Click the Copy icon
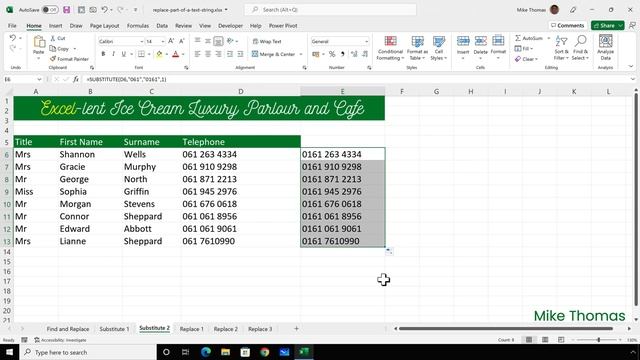The width and height of the screenshot is (640, 360). (53, 49)
